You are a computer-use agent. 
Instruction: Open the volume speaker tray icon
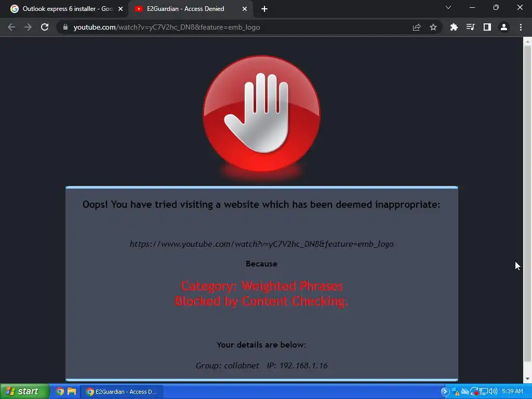(493, 392)
